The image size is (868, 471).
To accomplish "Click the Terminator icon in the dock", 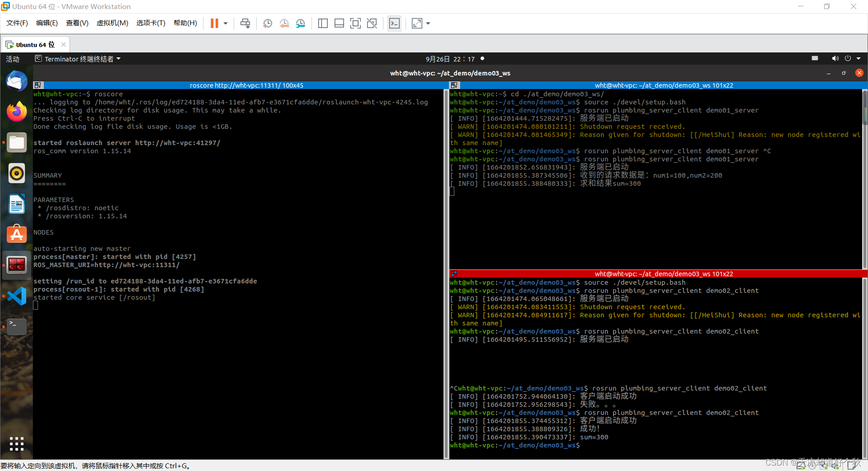I will click(17, 265).
